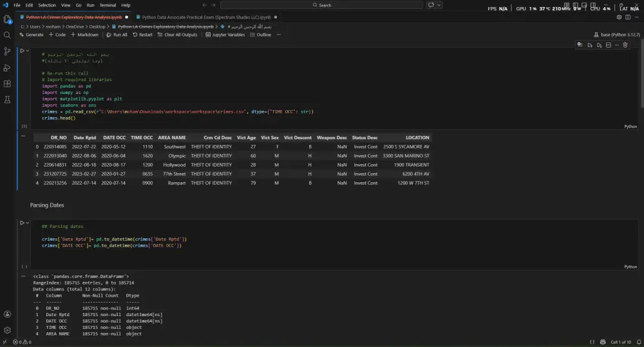Open more cell actions in cell toolbar

pyautogui.click(x=616, y=45)
